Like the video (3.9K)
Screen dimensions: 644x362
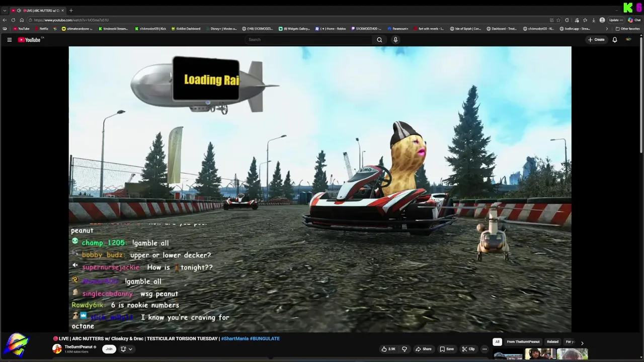point(388,349)
